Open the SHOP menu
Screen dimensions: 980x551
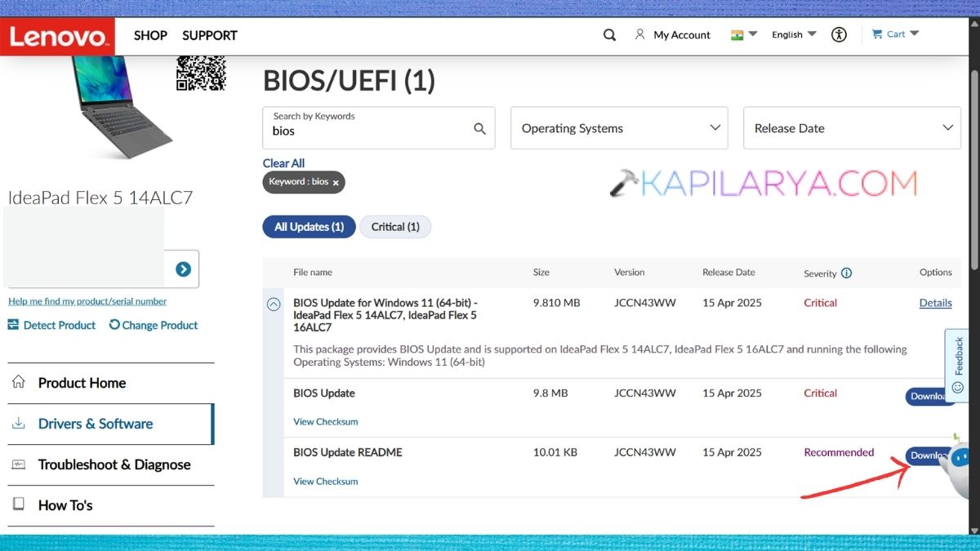150,35
